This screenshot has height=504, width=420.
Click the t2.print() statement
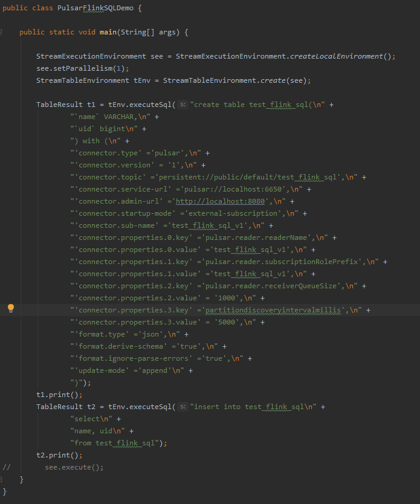[x=59, y=455]
